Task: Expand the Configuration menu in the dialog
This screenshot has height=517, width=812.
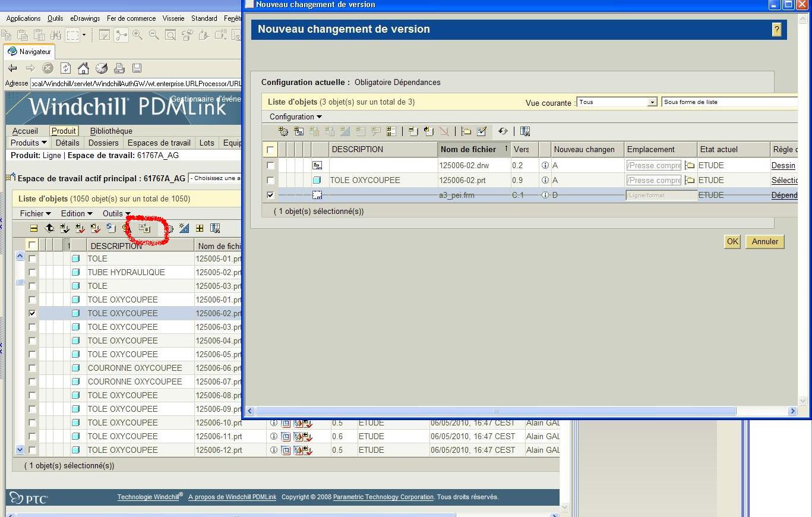Action: tap(296, 116)
